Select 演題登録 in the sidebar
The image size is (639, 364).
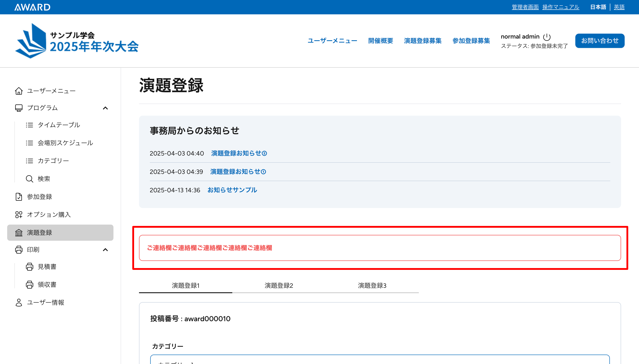[x=60, y=232]
